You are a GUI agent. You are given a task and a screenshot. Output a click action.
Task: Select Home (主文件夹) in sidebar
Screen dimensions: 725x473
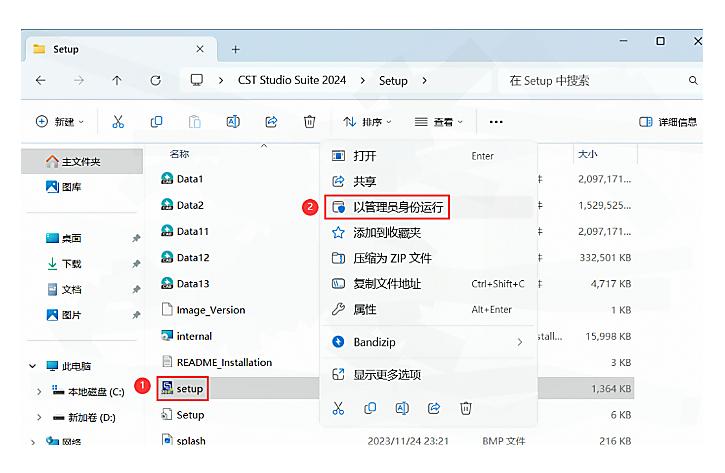82,161
